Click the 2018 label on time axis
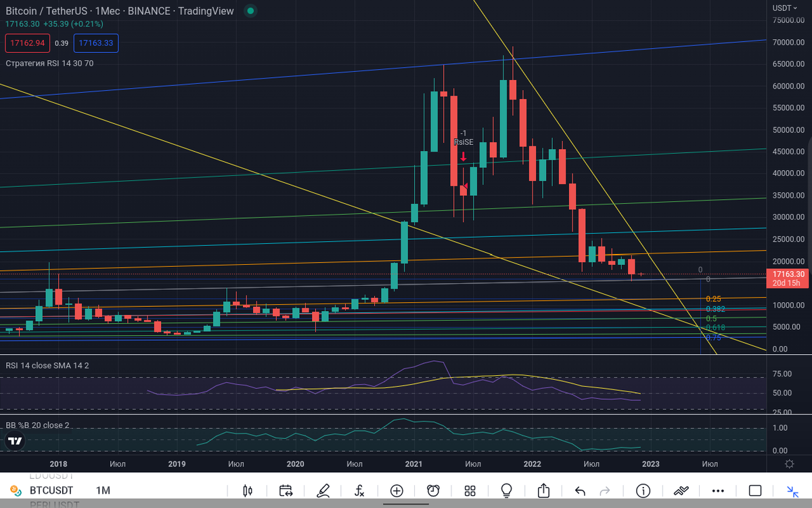Viewport: 812px width, 508px height. [58, 464]
